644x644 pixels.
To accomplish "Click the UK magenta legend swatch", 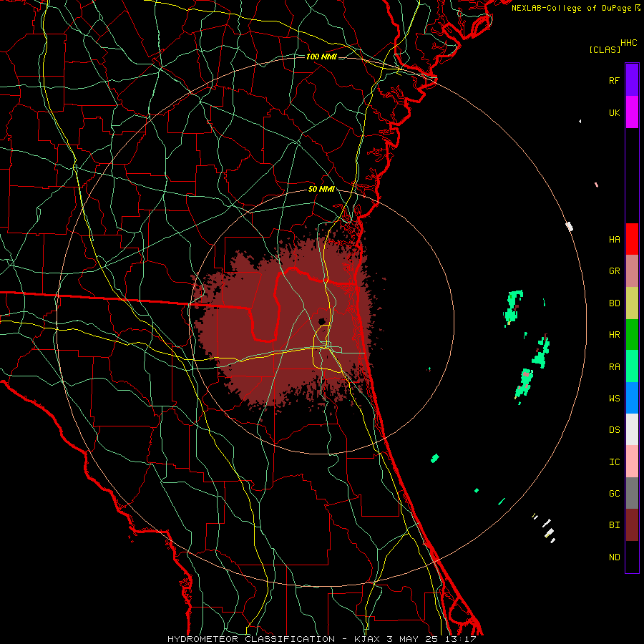I will [x=632, y=112].
